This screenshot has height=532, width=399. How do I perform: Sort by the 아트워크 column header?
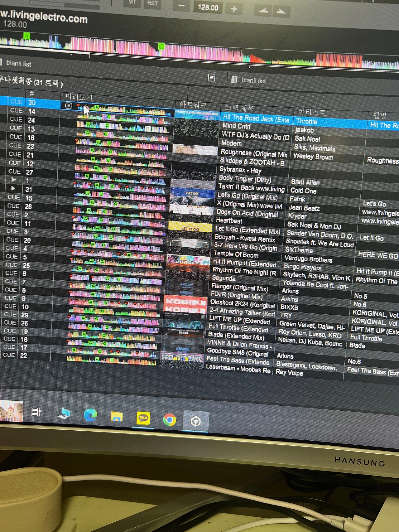193,105
